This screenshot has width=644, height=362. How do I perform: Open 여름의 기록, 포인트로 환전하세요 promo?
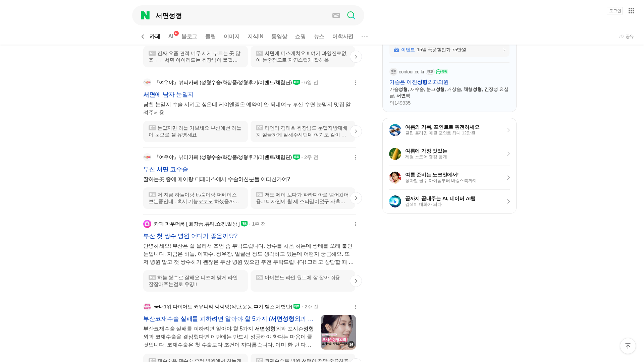[x=449, y=130]
